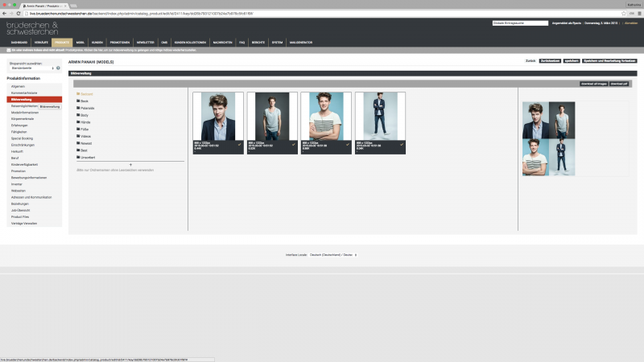
Task: Open the Promotionen menu
Action: 119,43
